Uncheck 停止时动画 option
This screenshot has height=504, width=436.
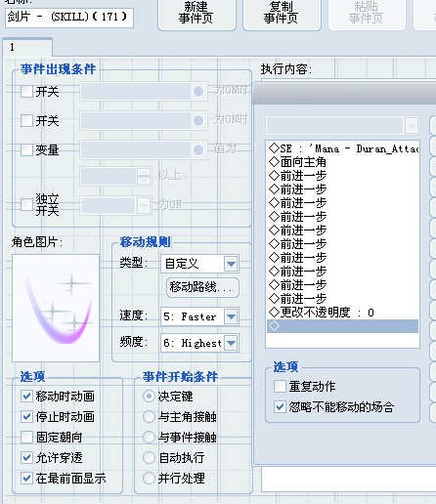26,417
